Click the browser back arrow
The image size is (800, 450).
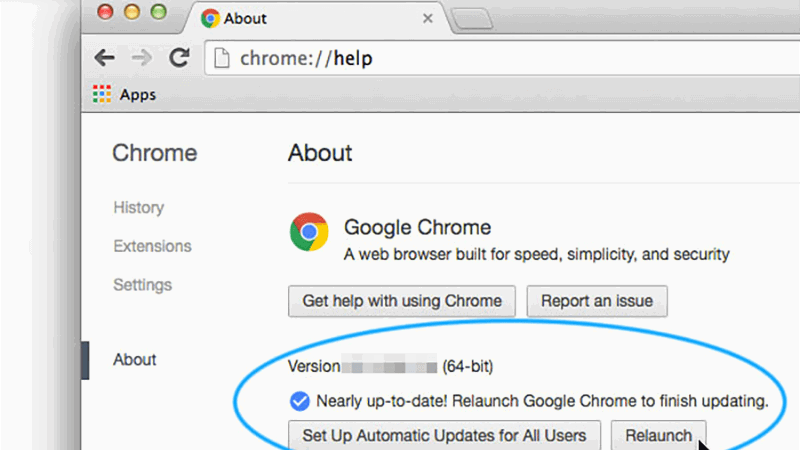[x=103, y=57]
